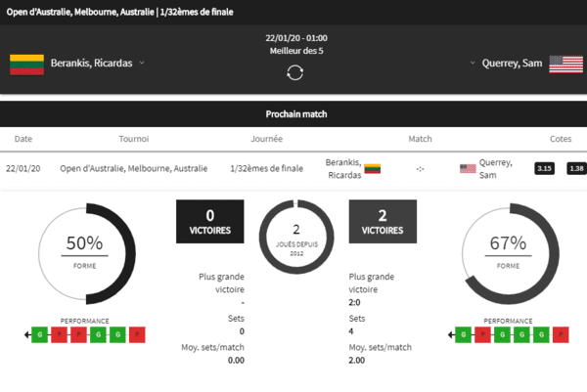Image resolution: width=587 pixels, height=392 pixels.
Task: Click the Tournoi column header
Action: coord(134,139)
